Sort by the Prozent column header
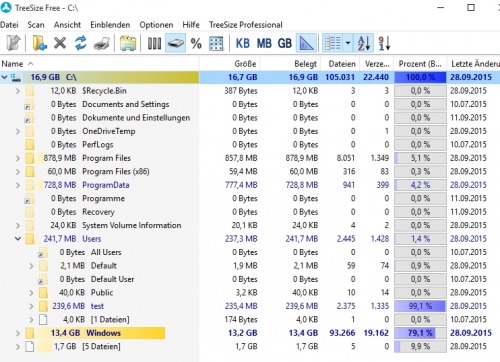 point(420,64)
